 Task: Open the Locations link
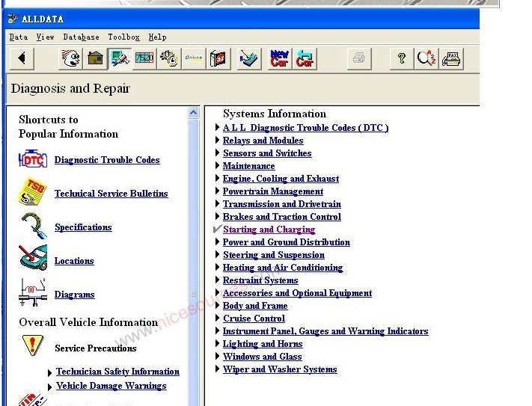click(74, 261)
